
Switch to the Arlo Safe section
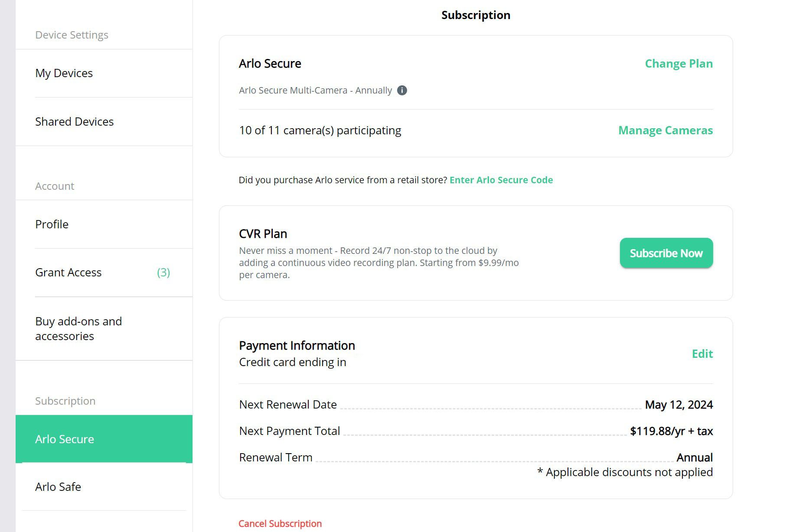coord(58,487)
